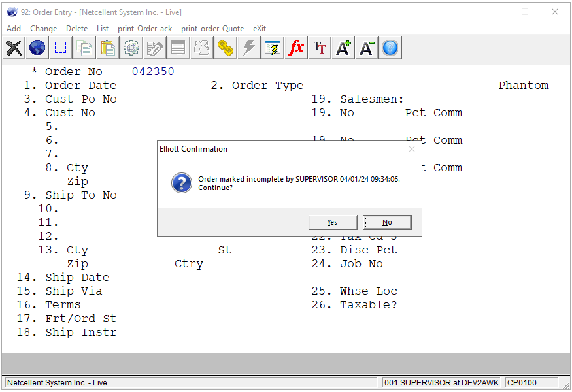Click the '3. Cust Po No' label
The height and width of the screenshot is (392, 572).
click(x=70, y=99)
